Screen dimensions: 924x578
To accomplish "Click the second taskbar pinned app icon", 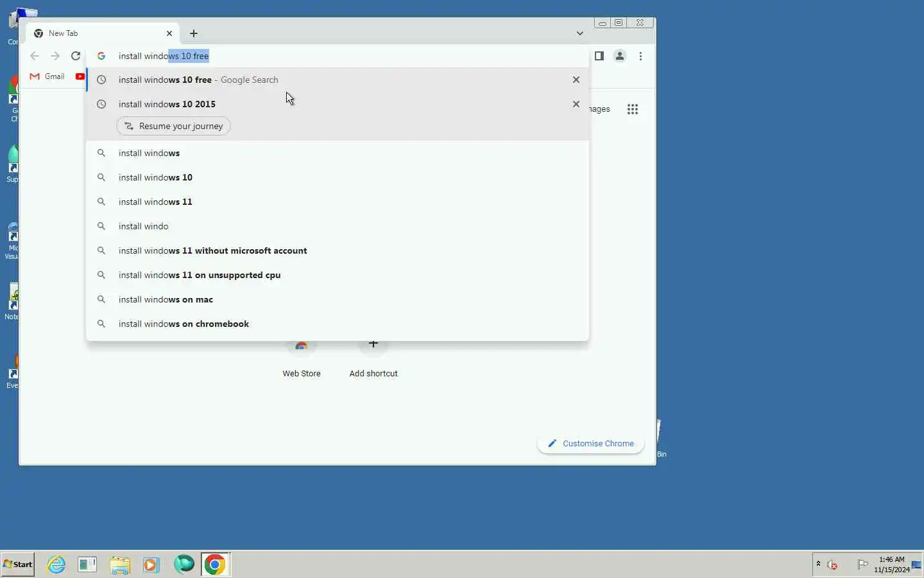I will 87,565.
